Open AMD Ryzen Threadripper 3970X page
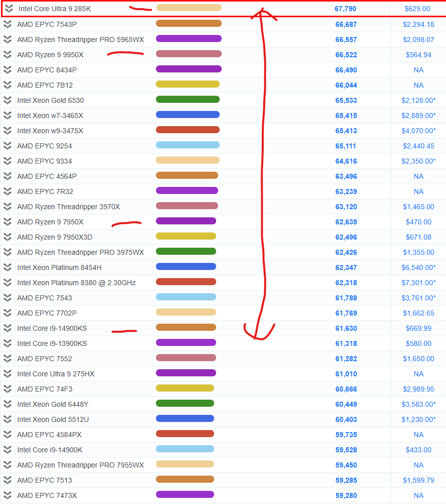 pyautogui.click(x=68, y=207)
